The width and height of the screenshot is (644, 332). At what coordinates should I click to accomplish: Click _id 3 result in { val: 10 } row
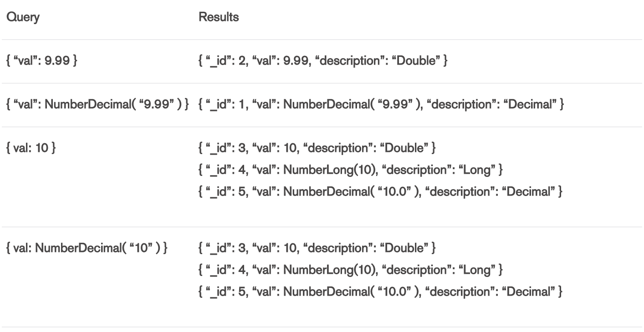317,149
